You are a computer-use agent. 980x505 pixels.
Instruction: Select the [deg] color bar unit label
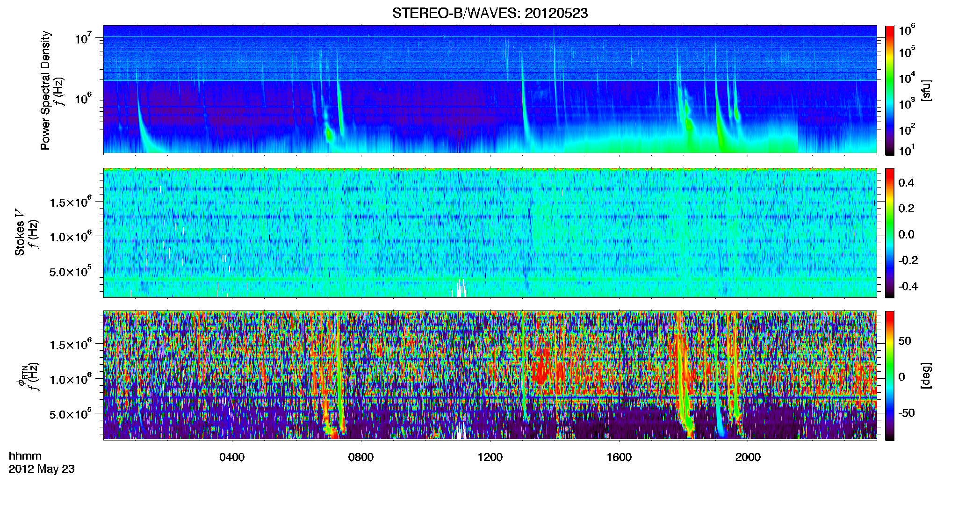click(x=926, y=375)
